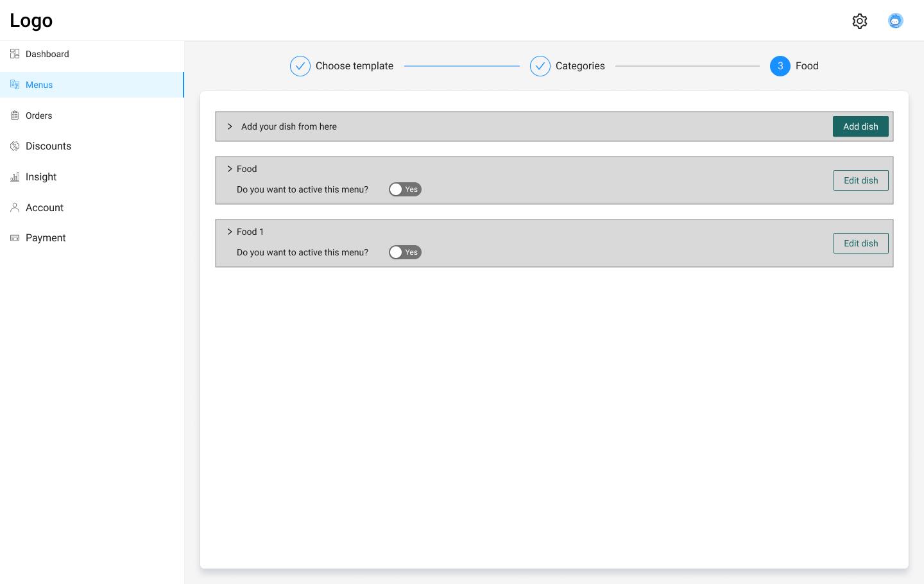Click 'Add your dish from here' text
This screenshot has width=924, height=584.
pyautogui.click(x=289, y=126)
